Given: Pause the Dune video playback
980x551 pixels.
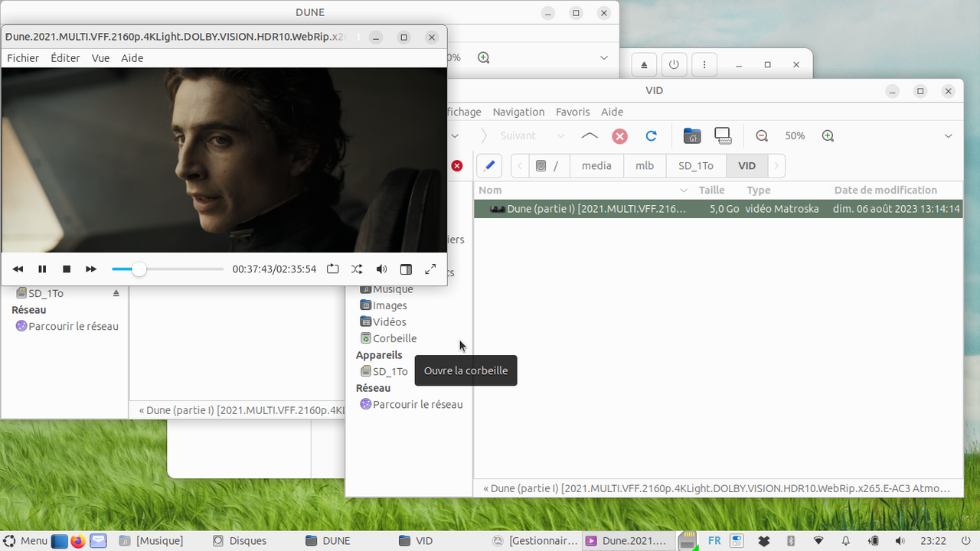Looking at the screenshot, I should (42, 269).
